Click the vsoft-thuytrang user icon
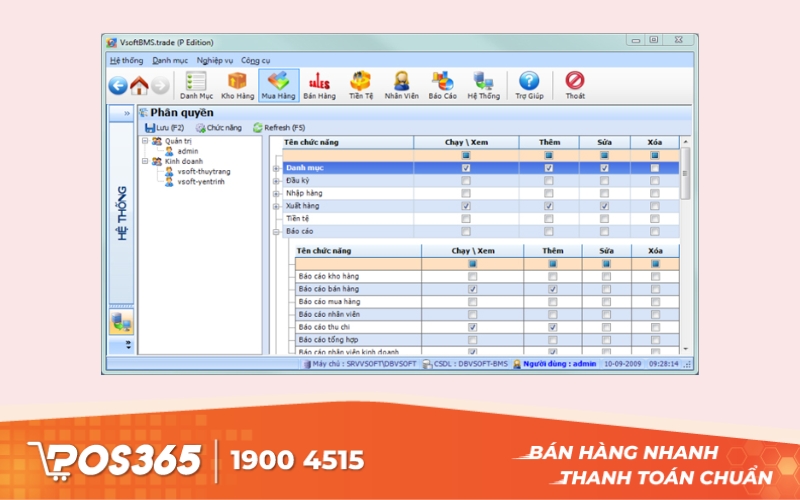The width and height of the screenshot is (800, 500). (x=169, y=171)
